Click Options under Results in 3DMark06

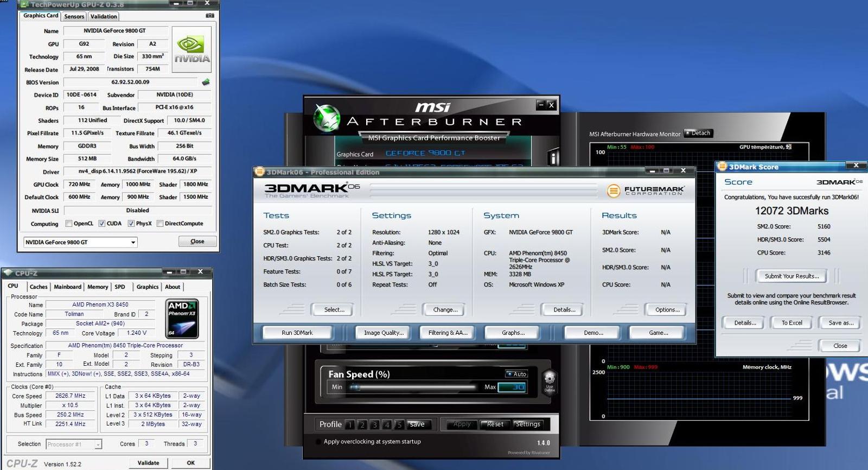coord(667,309)
